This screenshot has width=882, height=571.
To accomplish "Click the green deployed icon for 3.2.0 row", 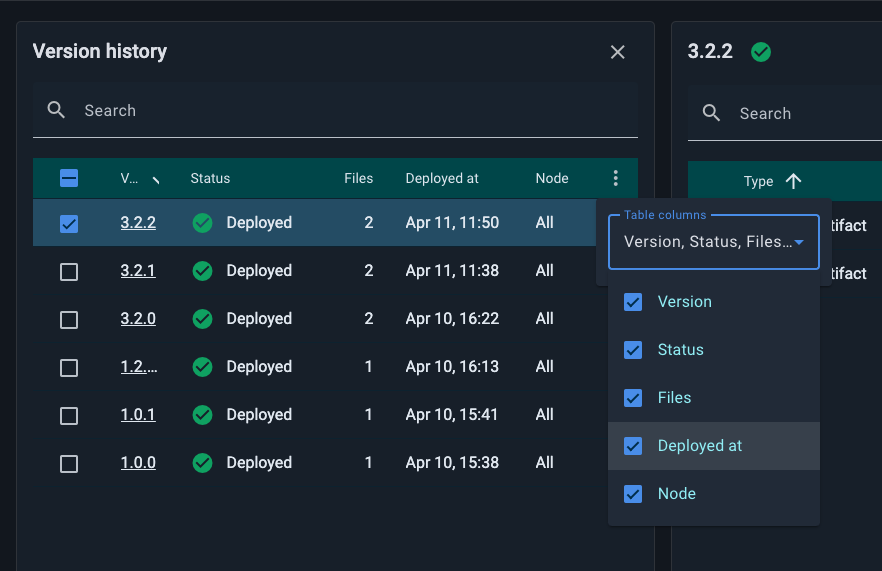I will pyautogui.click(x=202, y=318).
